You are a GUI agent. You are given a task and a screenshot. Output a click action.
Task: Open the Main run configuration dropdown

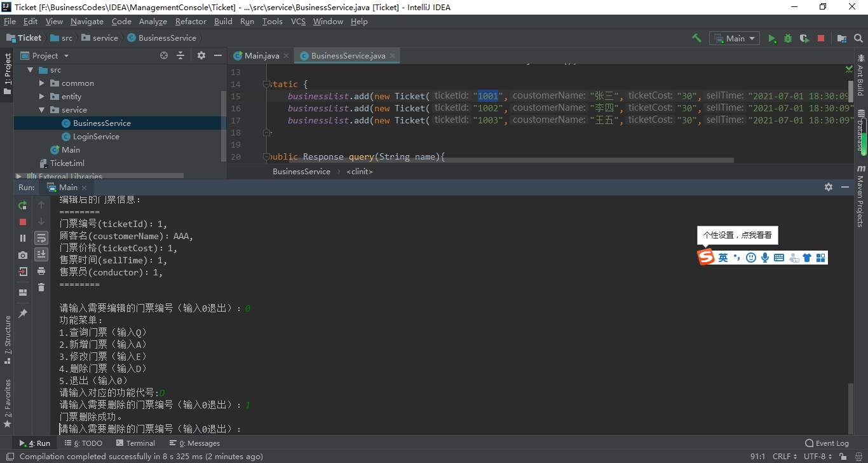(735, 38)
